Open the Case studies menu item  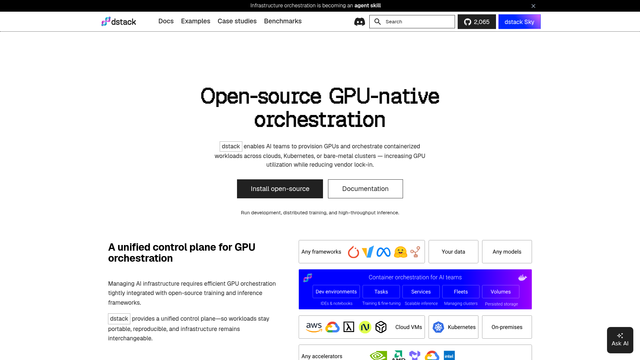tap(237, 21)
